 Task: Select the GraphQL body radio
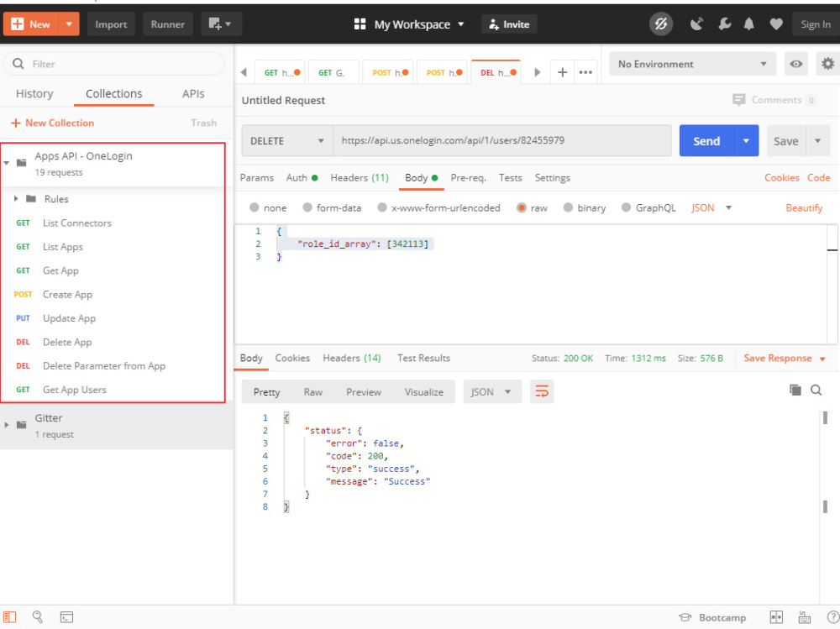click(x=626, y=207)
